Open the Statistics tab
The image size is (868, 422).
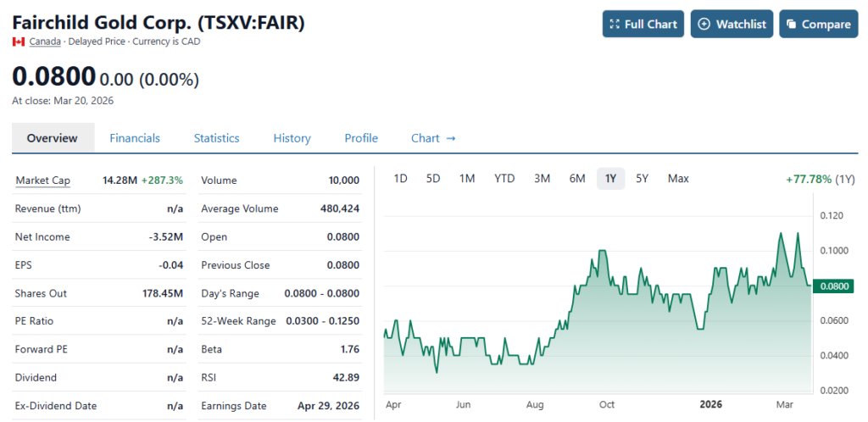click(216, 138)
